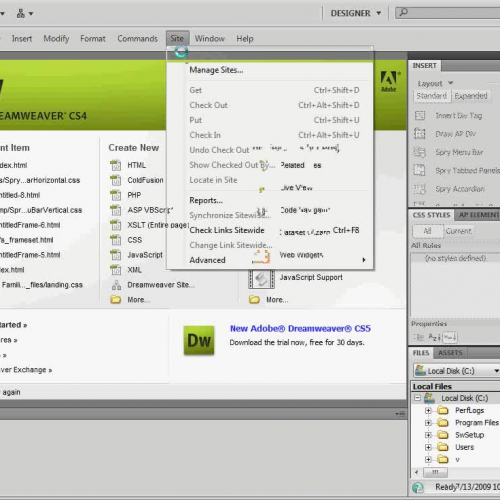Click the XML new document icon
The height and width of the screenshot is (500, 500).
tap(116, 270)
